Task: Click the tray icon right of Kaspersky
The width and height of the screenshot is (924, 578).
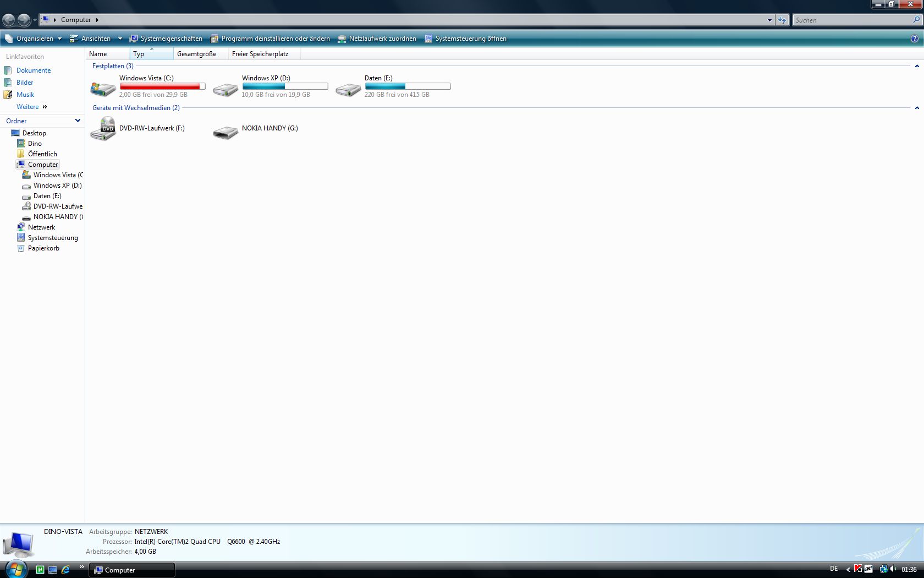Action: (868, 569)
